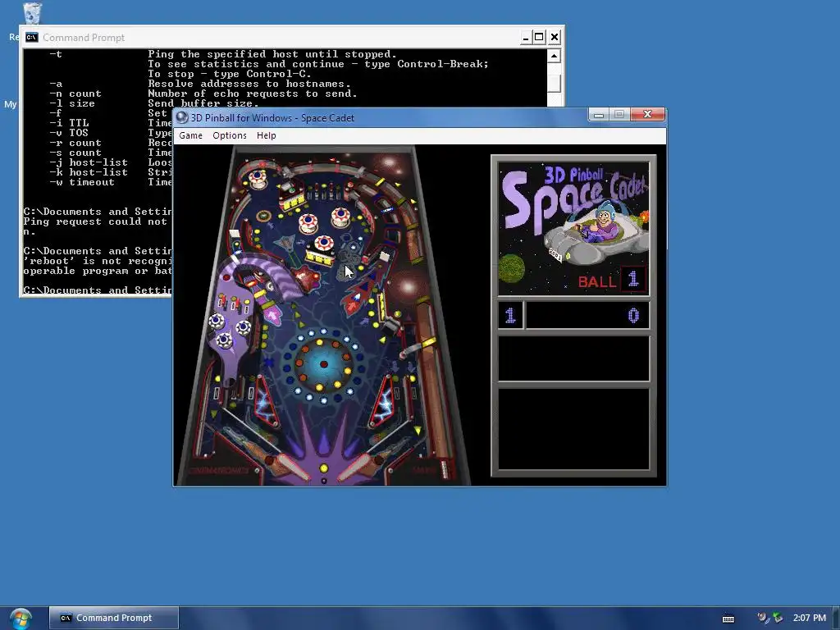Click the Safely Remove Hardware tray icon
Image resolution: width=840 pixels, height=630 pixels.
click(778, 619)
